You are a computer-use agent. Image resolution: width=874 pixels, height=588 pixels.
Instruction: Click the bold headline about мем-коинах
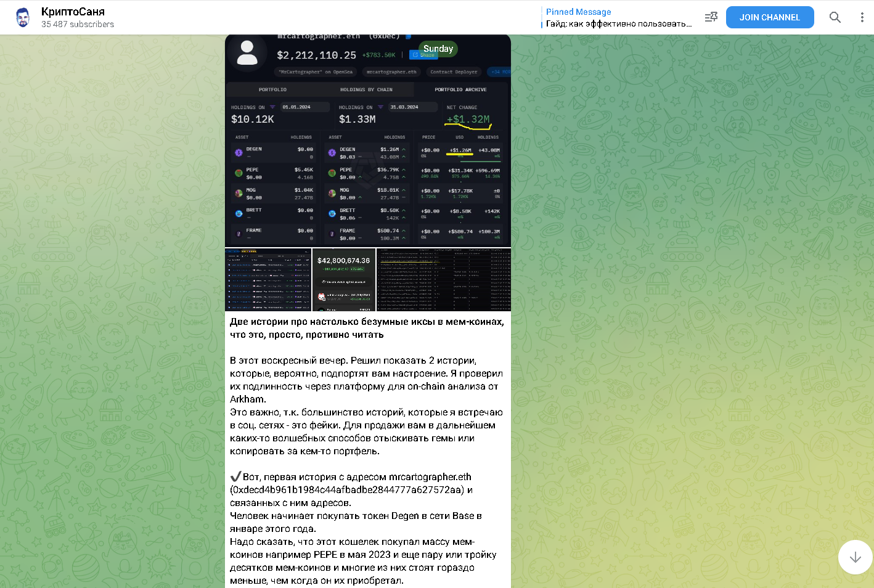coord(367,328)
